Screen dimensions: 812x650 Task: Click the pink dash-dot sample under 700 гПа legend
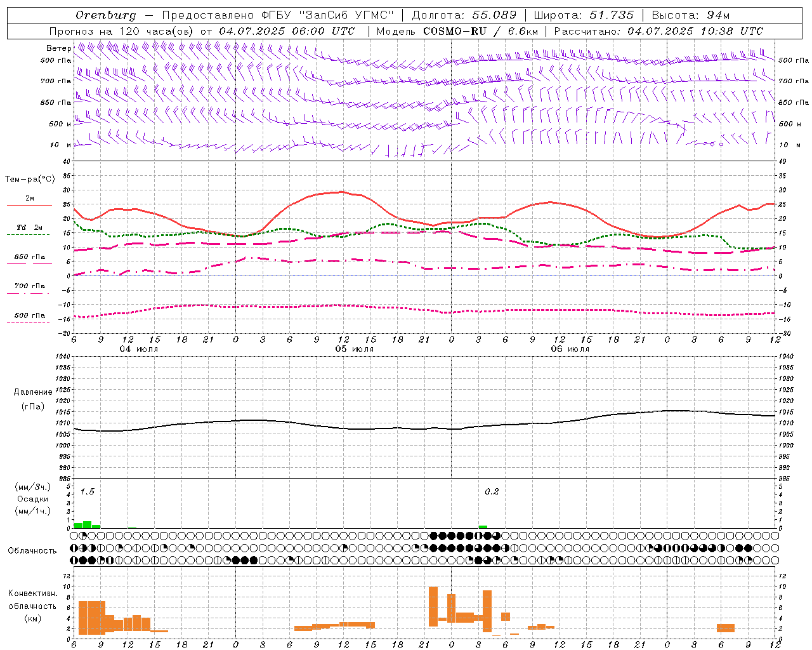point(29,293)
